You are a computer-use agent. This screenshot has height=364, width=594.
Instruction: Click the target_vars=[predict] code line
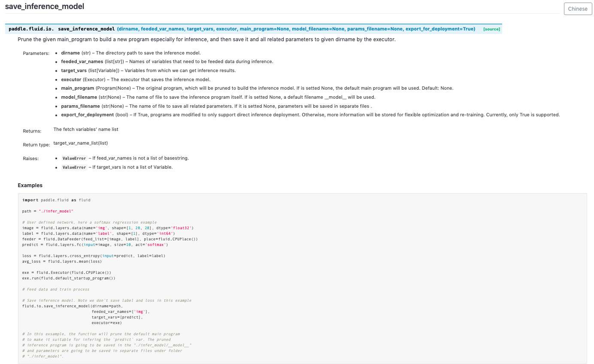117,317
